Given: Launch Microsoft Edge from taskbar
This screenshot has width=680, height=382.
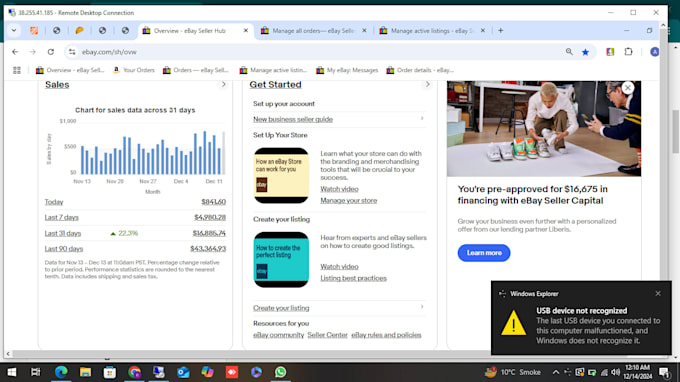Looking at the screenshot, I should (x=61, y=372).
